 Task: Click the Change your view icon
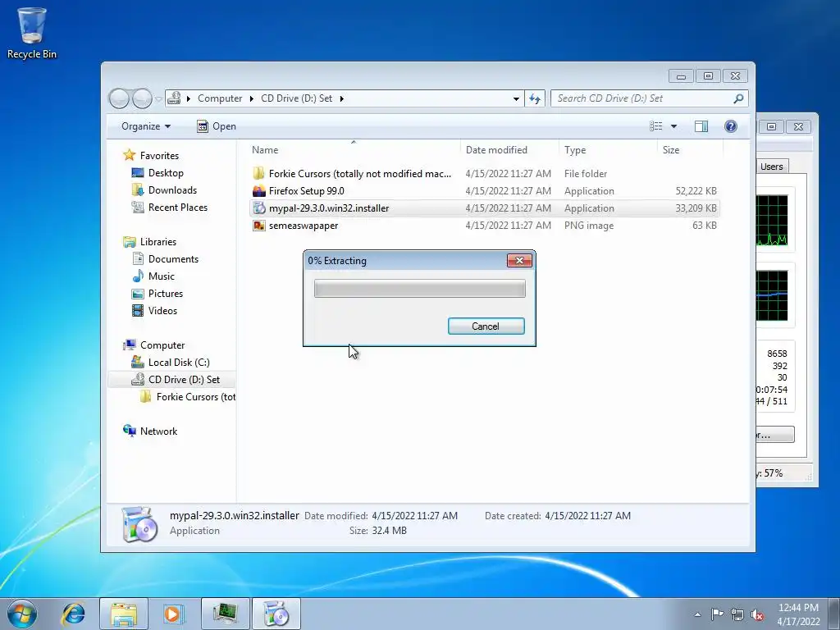click(x=656, y=126)
